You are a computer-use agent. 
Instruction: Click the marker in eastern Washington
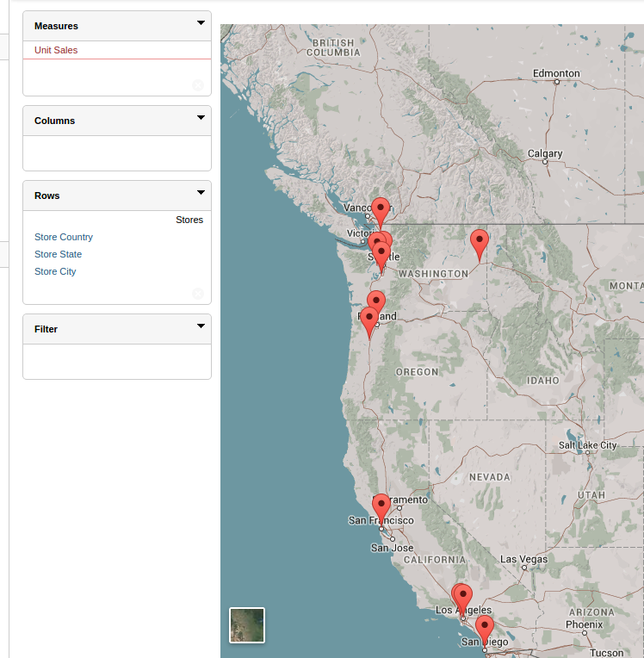pyautogui.click(x=480, y=240)
